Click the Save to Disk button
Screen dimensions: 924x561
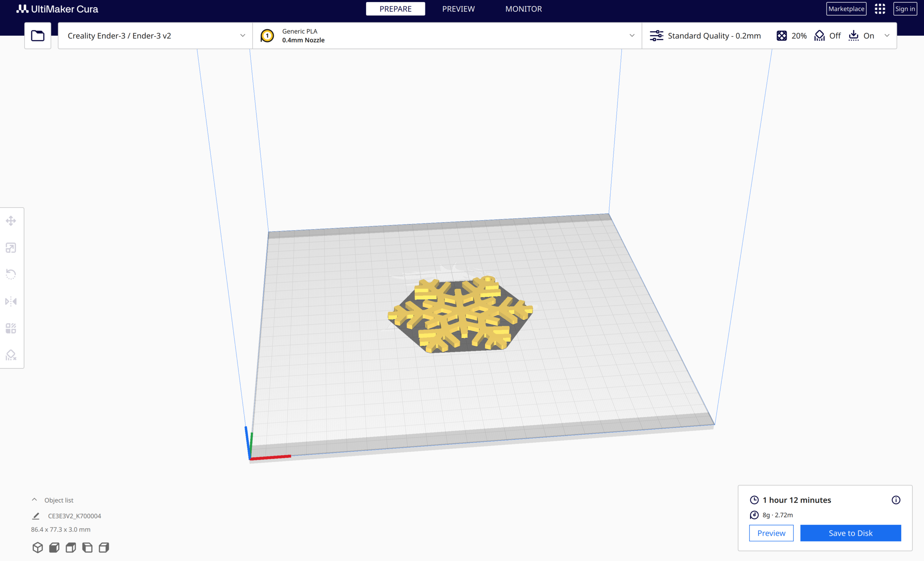[850, 533]
